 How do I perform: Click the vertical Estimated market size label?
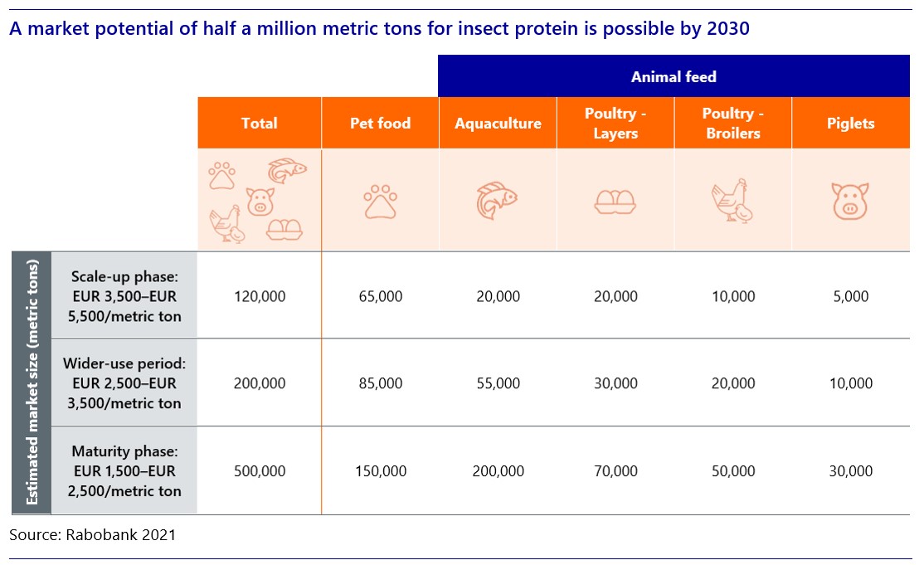click(32, 383)
